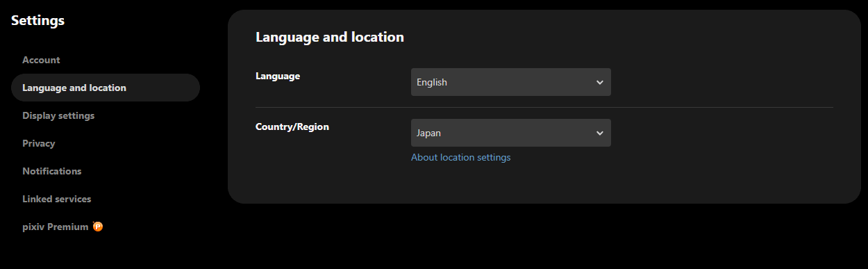Open Linked services settings
The image size is (868, 269).
(56, 199)
